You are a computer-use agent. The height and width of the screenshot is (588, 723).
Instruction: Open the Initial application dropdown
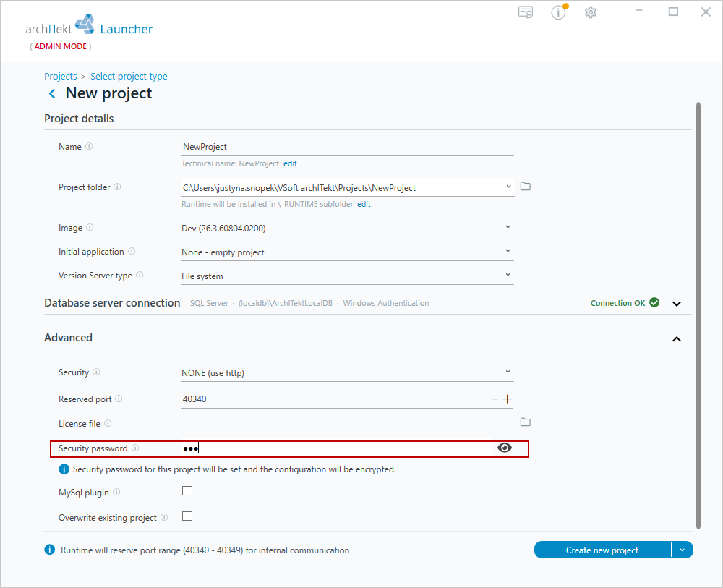click(x=508, y=252)
